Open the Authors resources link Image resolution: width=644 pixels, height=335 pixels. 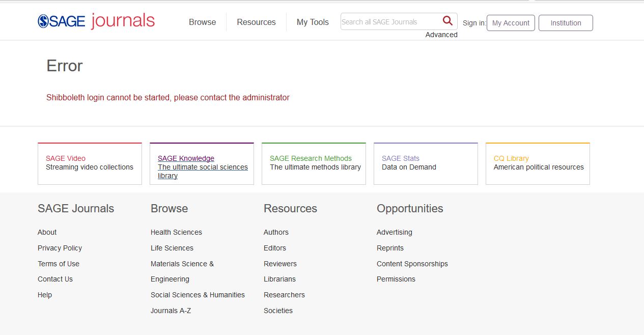pyautogui.click(x=276, y=232)
